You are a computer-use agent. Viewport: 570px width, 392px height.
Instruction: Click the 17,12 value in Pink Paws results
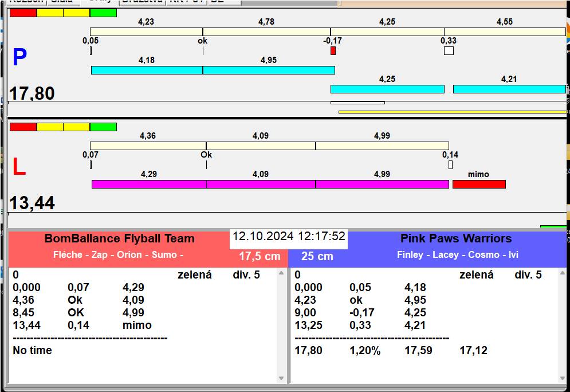(x=473, y=351)
